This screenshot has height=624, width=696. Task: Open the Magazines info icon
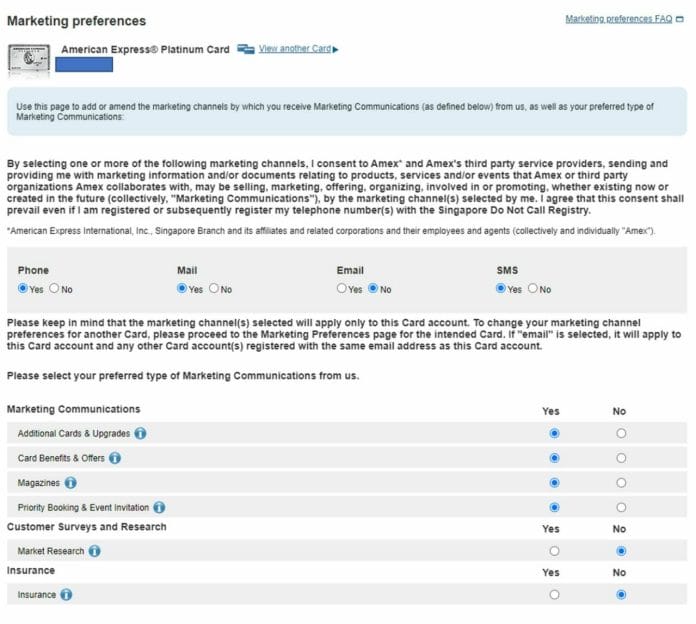tap(71, 482)
